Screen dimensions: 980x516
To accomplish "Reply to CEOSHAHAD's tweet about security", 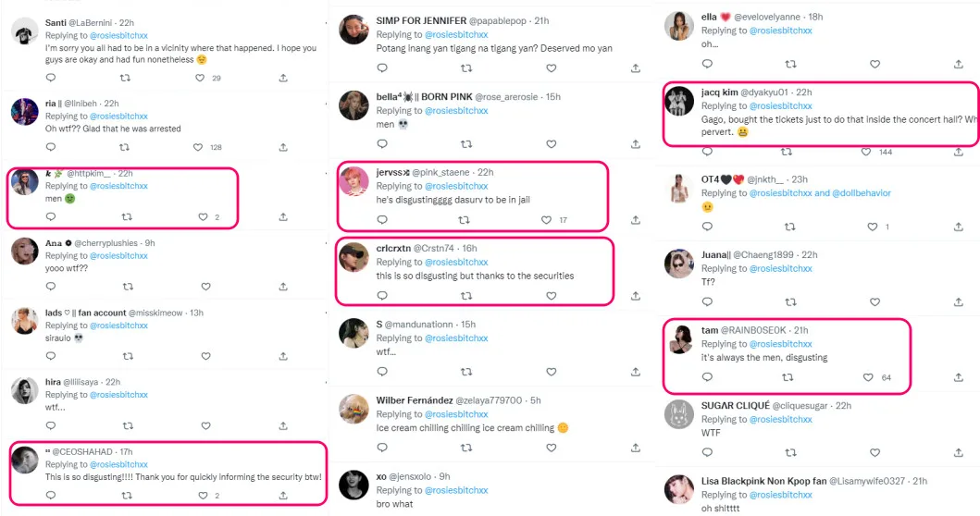I will coord(50,496).
